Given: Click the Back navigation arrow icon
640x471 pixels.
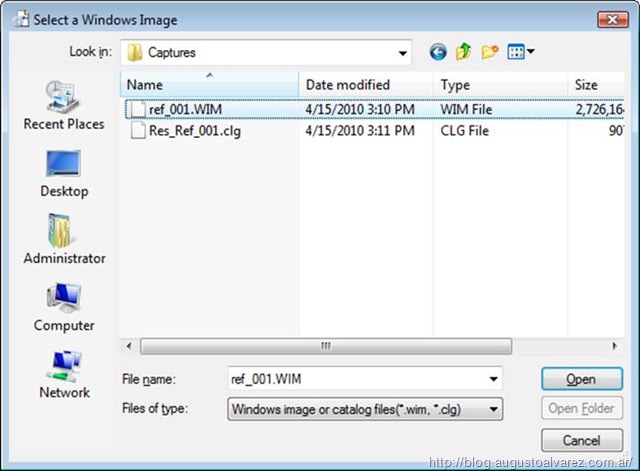Looking at the screenshot, I should 437,52.
